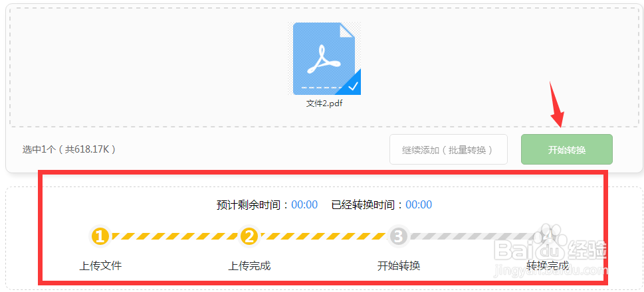Click the 上传完成 step label
Screen dimensions: 644x292
pyautogui.click(x=249, y=265)
